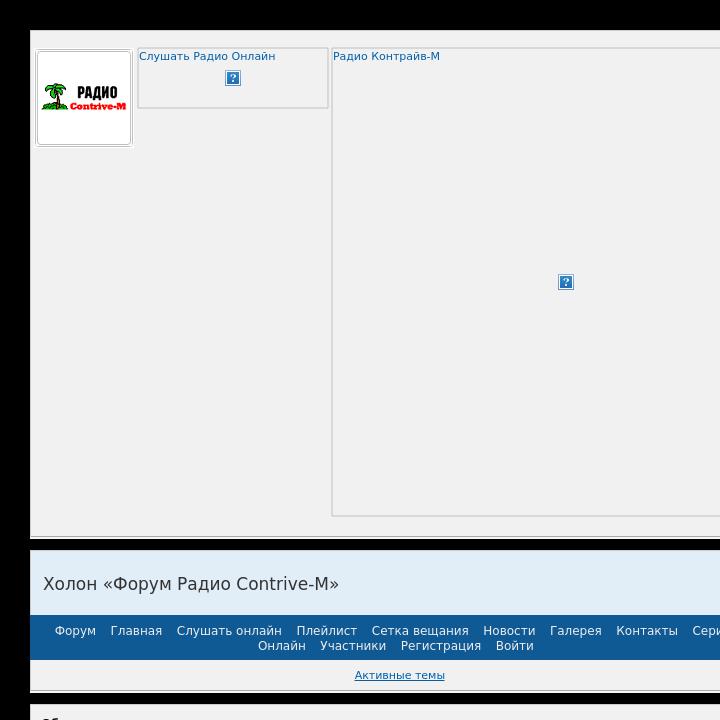This screenshot has height=720, width=720.
Task: Go to the Новости section
Action: click(x=509, y=630)
